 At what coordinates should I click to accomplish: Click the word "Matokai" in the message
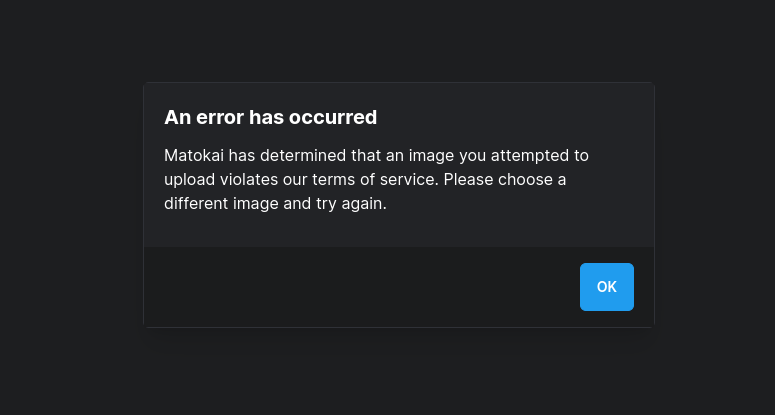point(194,156)
